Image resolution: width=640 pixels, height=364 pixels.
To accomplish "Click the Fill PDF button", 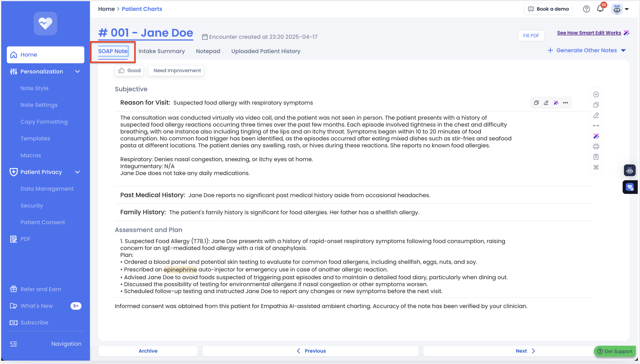I will 531,36.
